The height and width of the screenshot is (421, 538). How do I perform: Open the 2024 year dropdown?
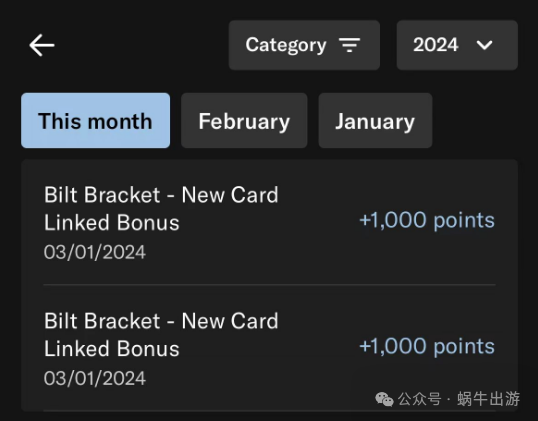click(457, 45)
